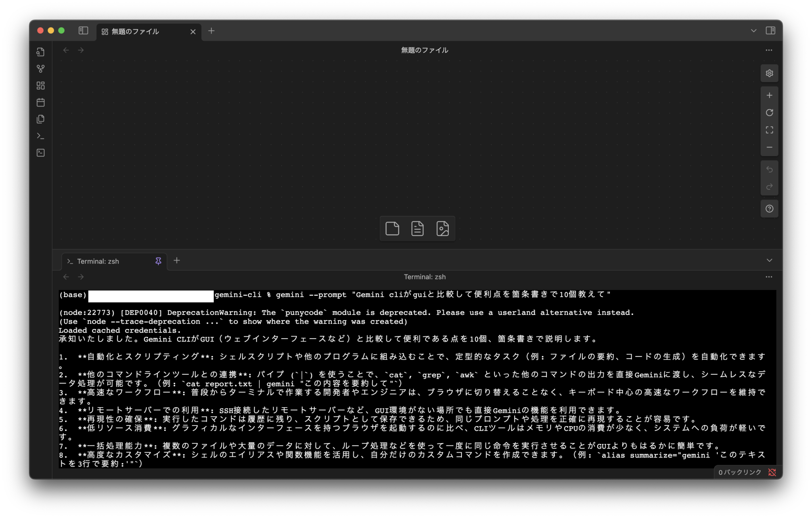The height and width of the screenshot is (518, 812).
Task: Create a new canvas from the ribbon
Action: [40, 86]
